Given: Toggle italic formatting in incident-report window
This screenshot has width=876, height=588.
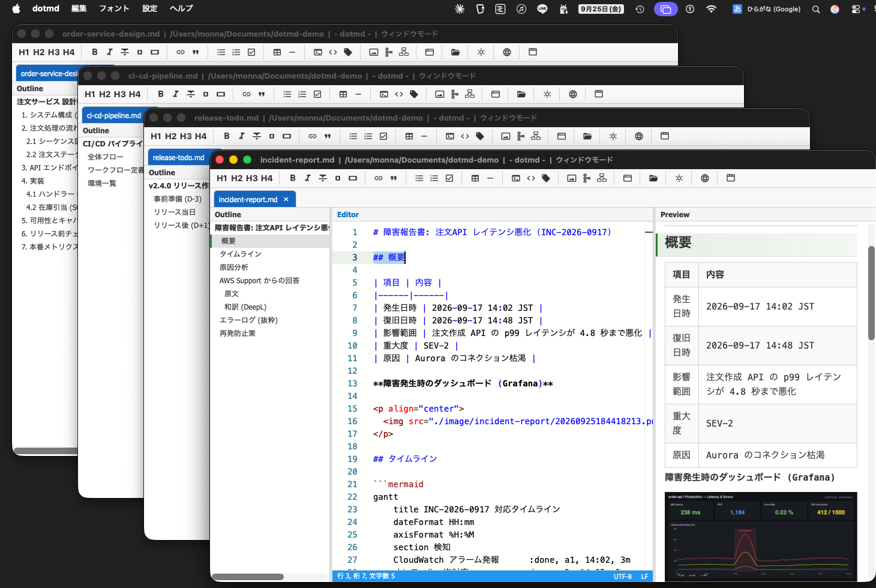Looking at the screenshot, I should click(x=308, y=178).
